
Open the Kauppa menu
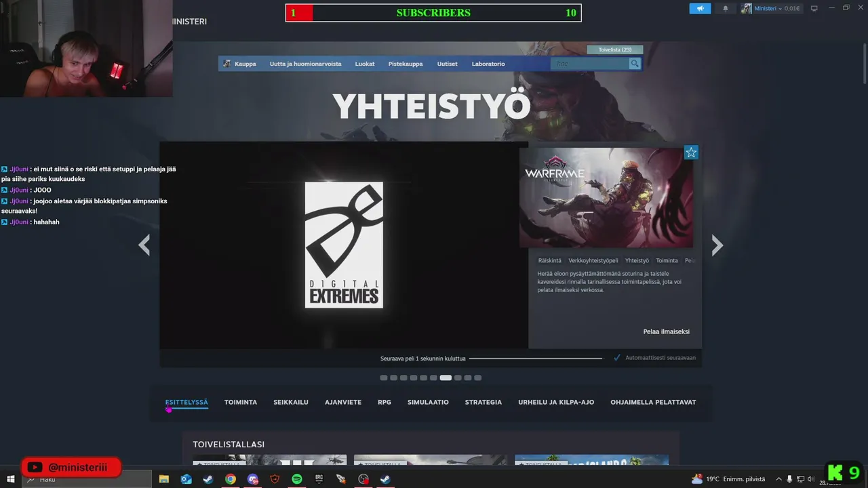(x=245, y=64)
